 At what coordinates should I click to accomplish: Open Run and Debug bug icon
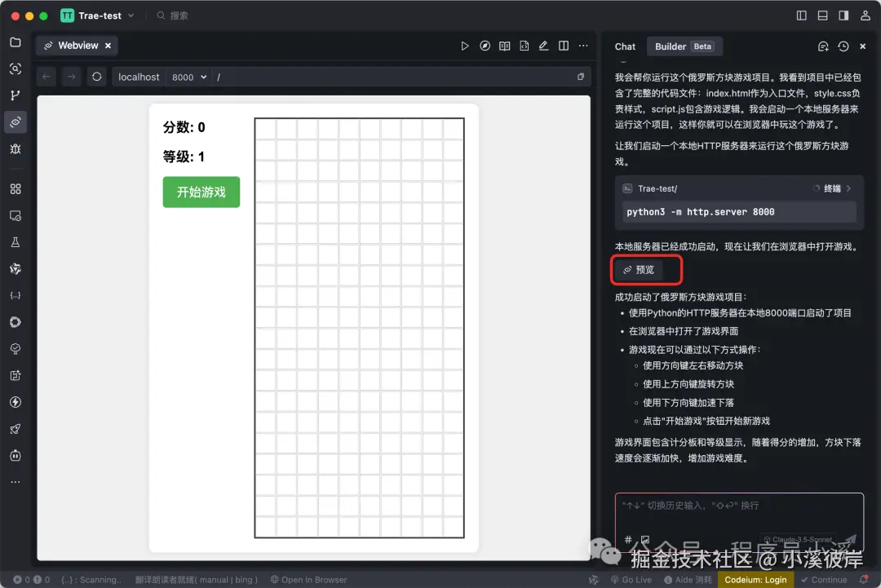[17, 148]
